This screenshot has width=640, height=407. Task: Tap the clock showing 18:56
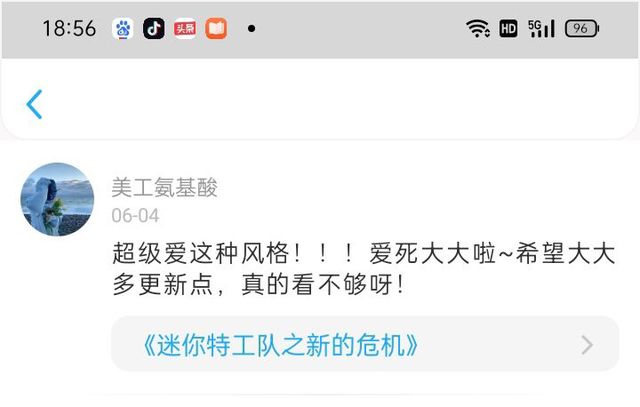pyautogui.click(x=69, y=29)
